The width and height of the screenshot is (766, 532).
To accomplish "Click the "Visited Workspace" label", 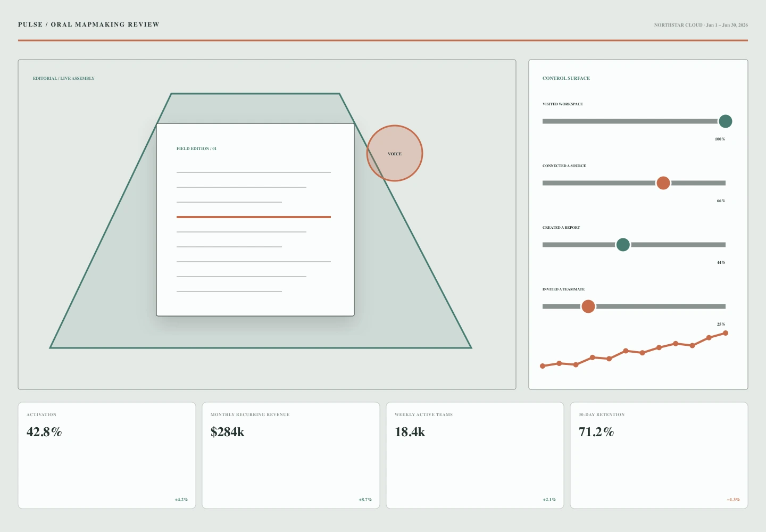I will click(x=563, y=104).
